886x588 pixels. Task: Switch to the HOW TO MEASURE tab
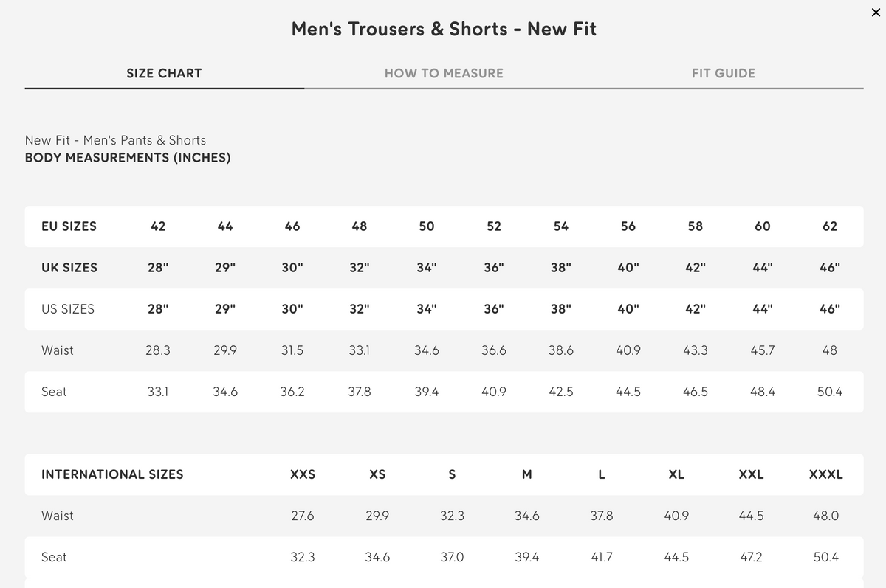click(x=443, y=73)
